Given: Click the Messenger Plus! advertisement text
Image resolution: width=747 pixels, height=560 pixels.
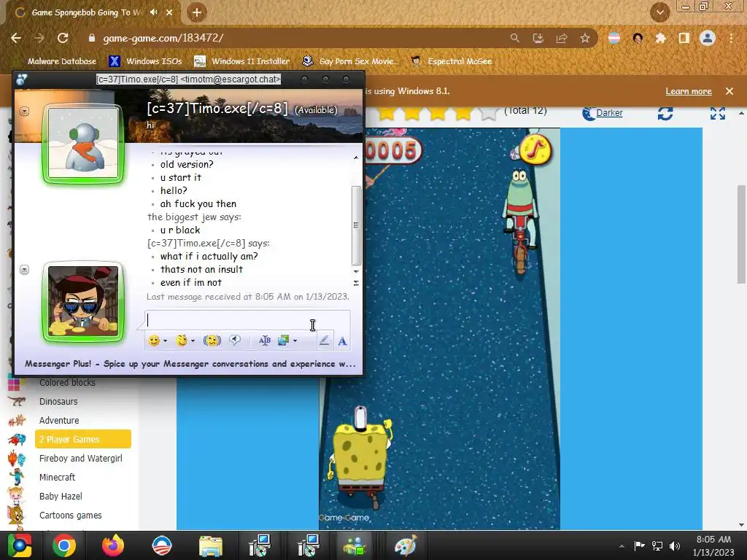Looking at the screenshot, I should (190, 364).
